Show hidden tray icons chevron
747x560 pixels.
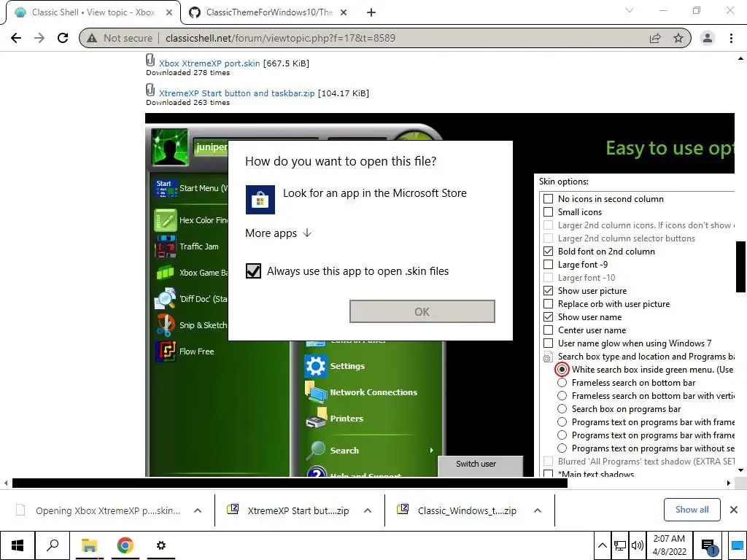tap(602, 545)
